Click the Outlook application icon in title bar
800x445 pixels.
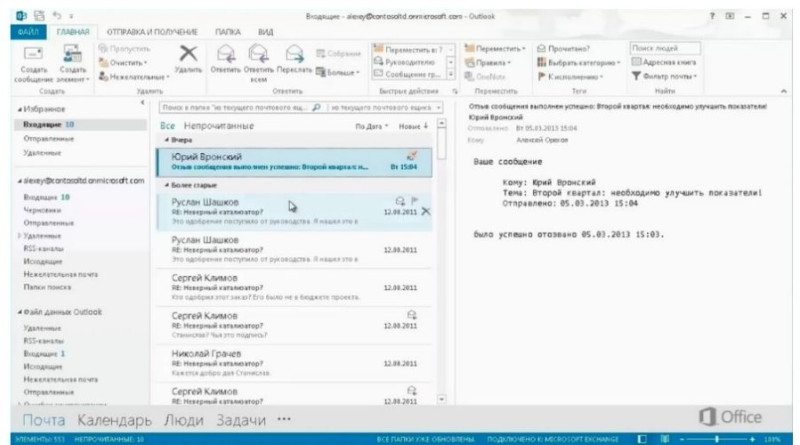[x=21, y=16]
